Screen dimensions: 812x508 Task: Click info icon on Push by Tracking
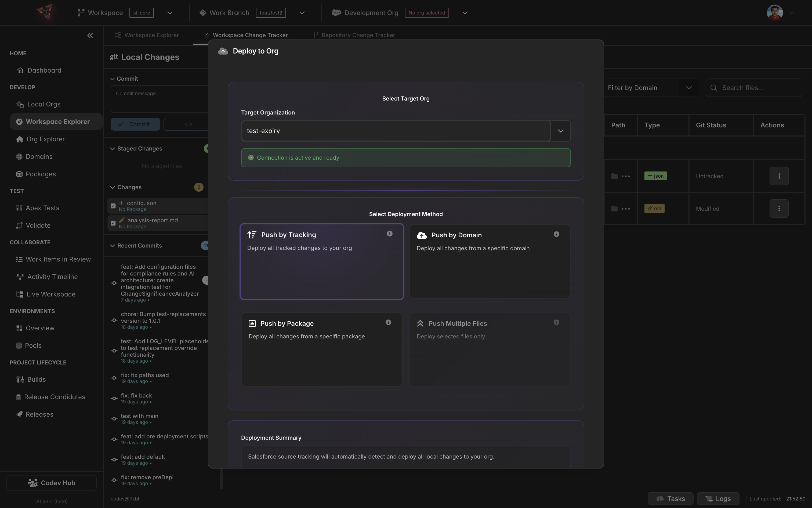pos(390,234)
